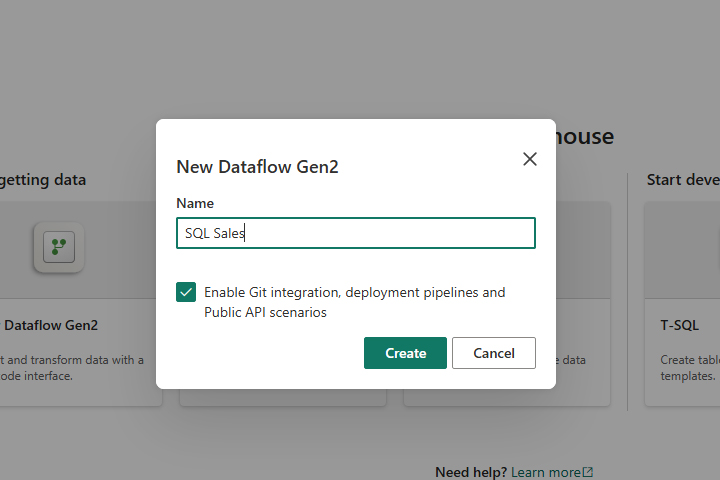Click the Dataflow Gen2 card description text
Screen dimensions: 720x480
pyautogui.click(x=71, y=368)
